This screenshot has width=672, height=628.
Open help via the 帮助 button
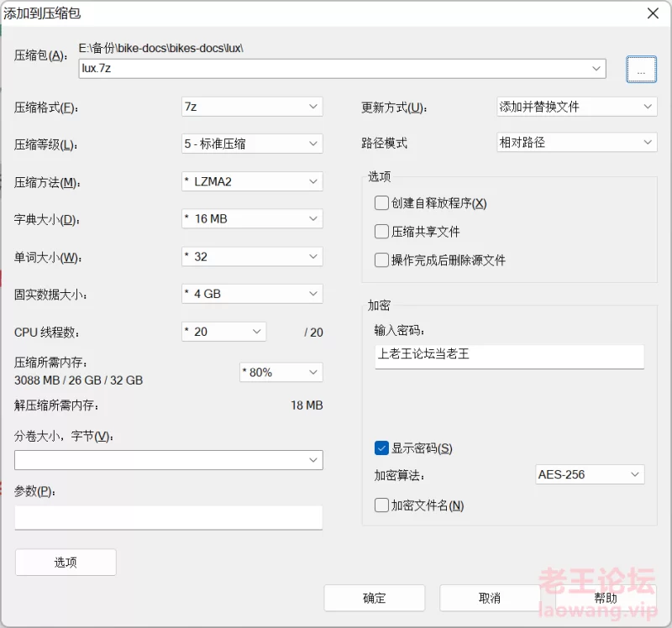pyautogui.click(x=606, y=598)
